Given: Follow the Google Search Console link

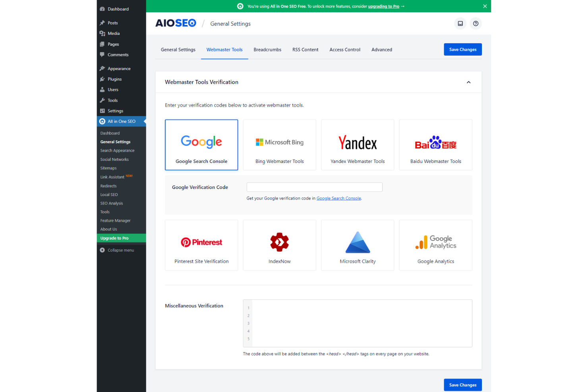Looking at the screenshot, I should (x=338, y=198).
